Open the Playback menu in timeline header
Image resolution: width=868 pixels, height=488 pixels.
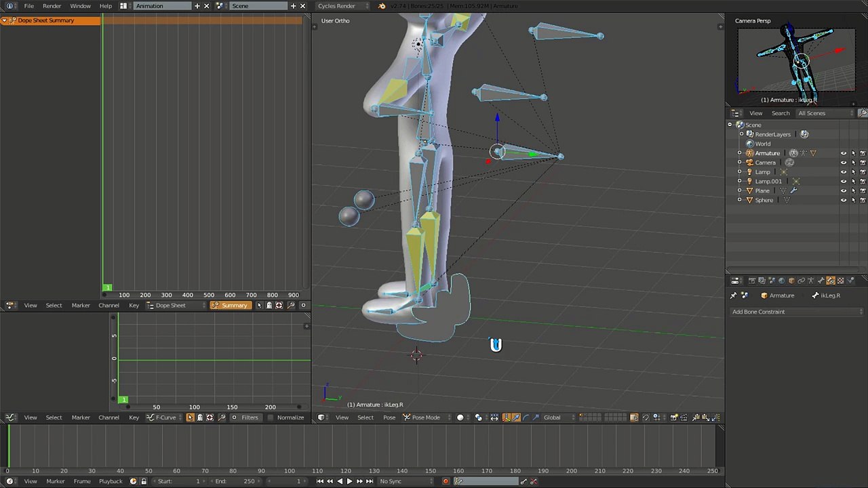pyautogui.click(x=111, y=481)
